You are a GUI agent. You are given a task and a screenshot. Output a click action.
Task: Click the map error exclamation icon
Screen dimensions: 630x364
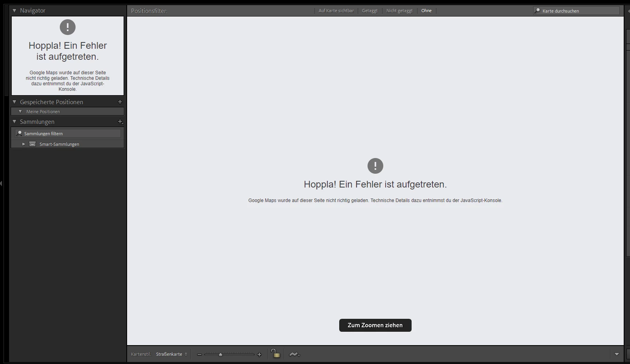(x=375, y=166)
